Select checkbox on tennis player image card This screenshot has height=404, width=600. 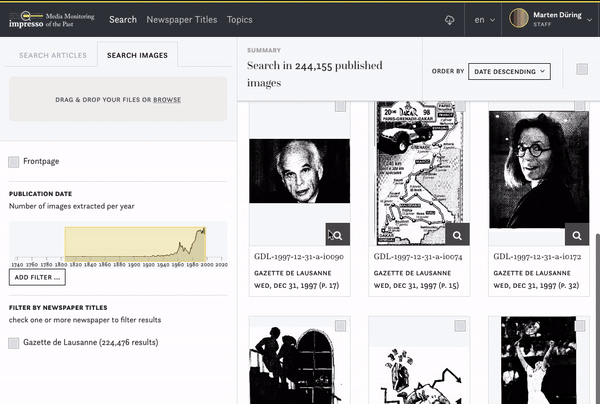coord(580,326)
